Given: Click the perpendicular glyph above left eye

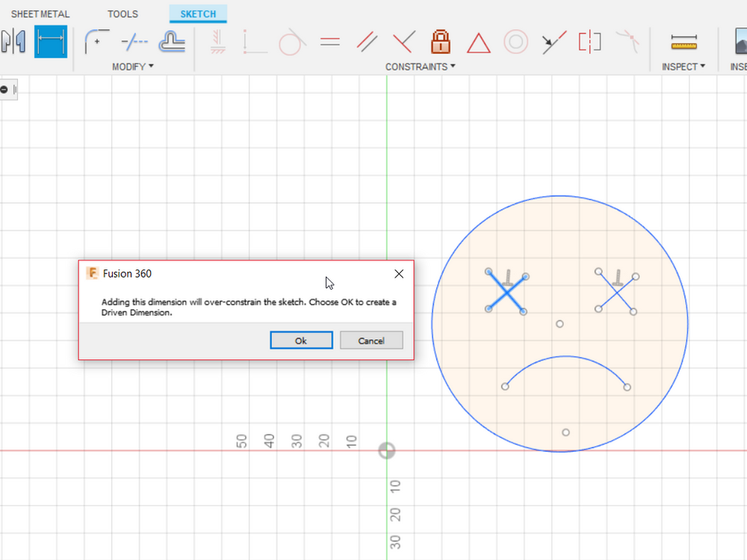Looking at the screenshot, I should coord(508,278).
